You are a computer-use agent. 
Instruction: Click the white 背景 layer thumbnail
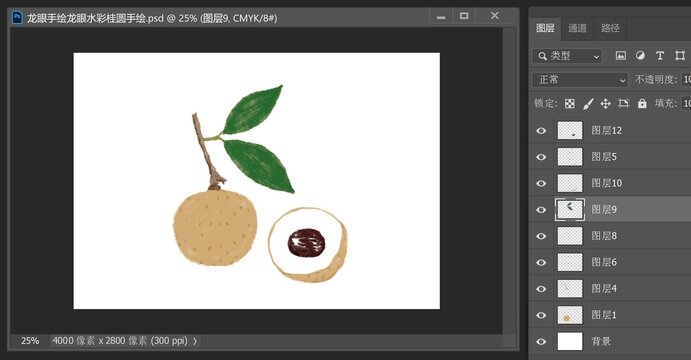(x=570, y=341)
